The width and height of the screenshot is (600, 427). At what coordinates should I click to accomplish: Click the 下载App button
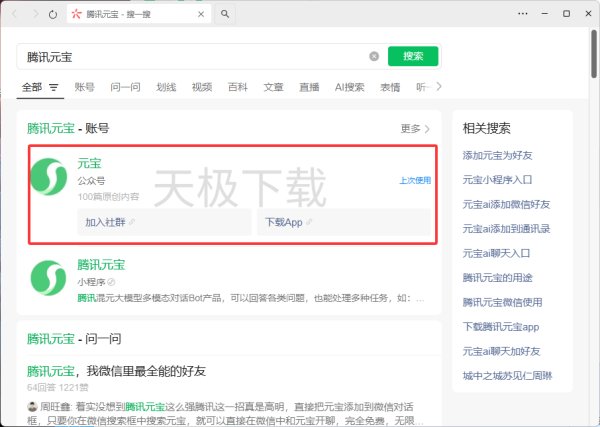point(289,222)
